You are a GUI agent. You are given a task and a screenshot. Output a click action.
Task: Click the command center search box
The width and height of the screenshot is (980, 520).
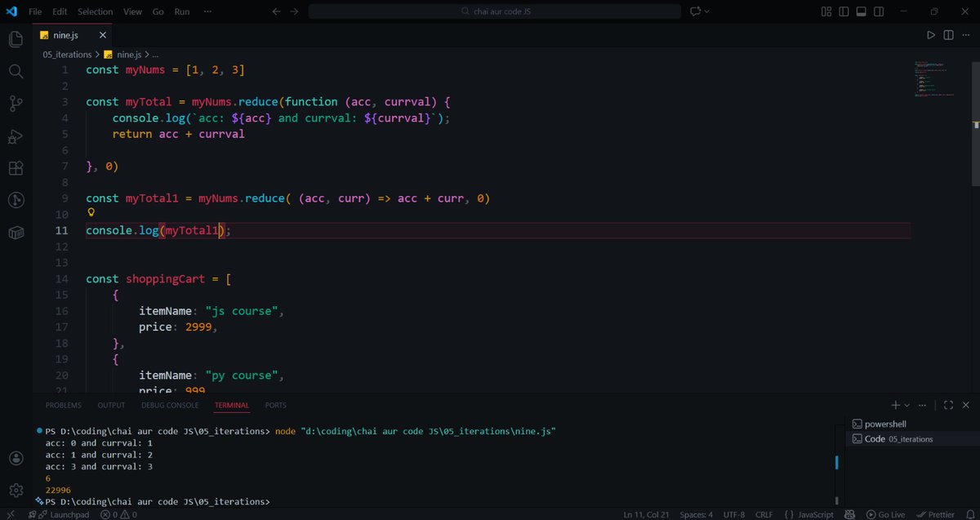coord(495,11)
